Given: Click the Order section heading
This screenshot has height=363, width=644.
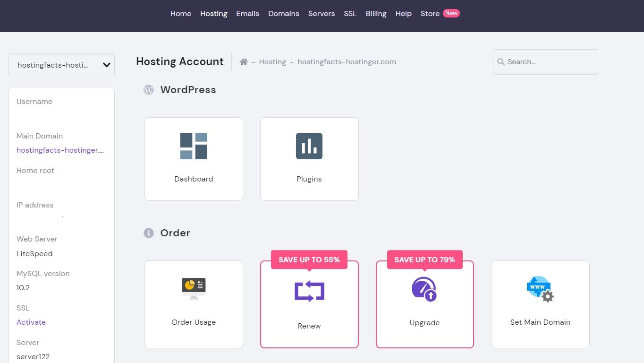Looking at the screenshot, I should coord(175,233).
